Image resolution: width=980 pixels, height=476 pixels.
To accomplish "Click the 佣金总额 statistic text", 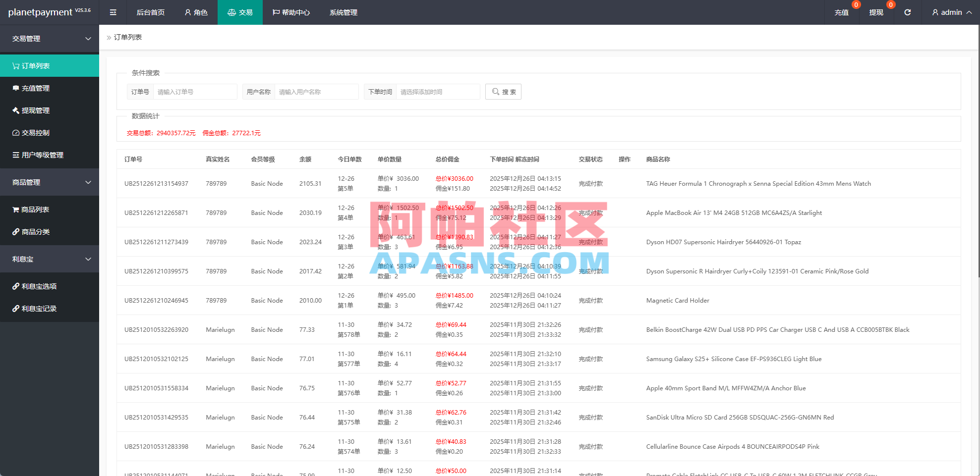I will coord(231,133).
